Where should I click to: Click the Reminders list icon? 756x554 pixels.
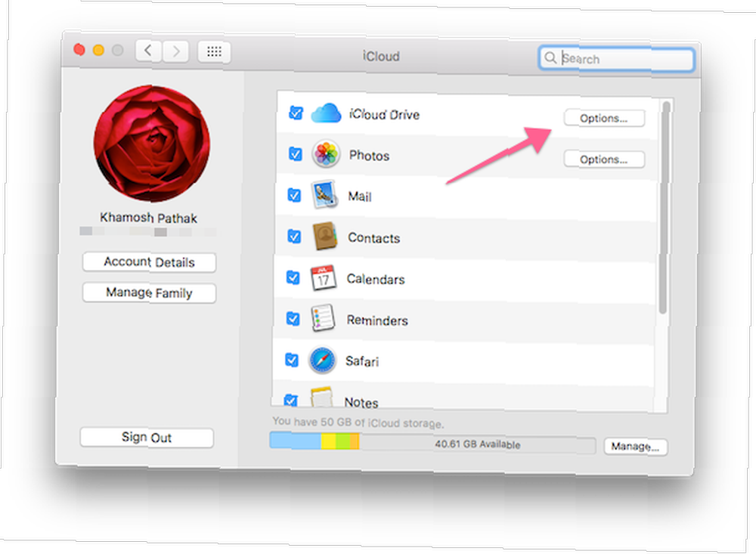[x=323, y=318]
